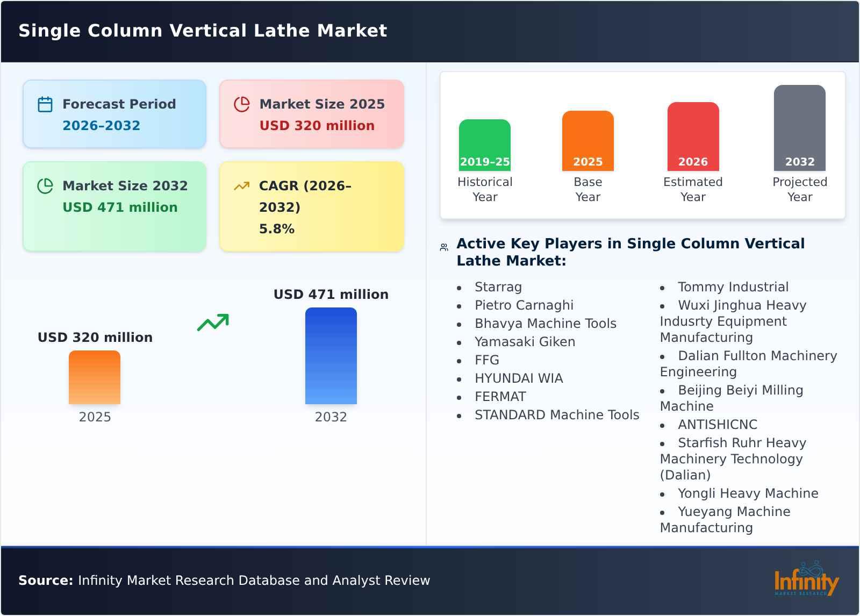Select the Starrag key player entry
Image resolution: width=860 pixels, height=616 pixels.
pos(498,287)
